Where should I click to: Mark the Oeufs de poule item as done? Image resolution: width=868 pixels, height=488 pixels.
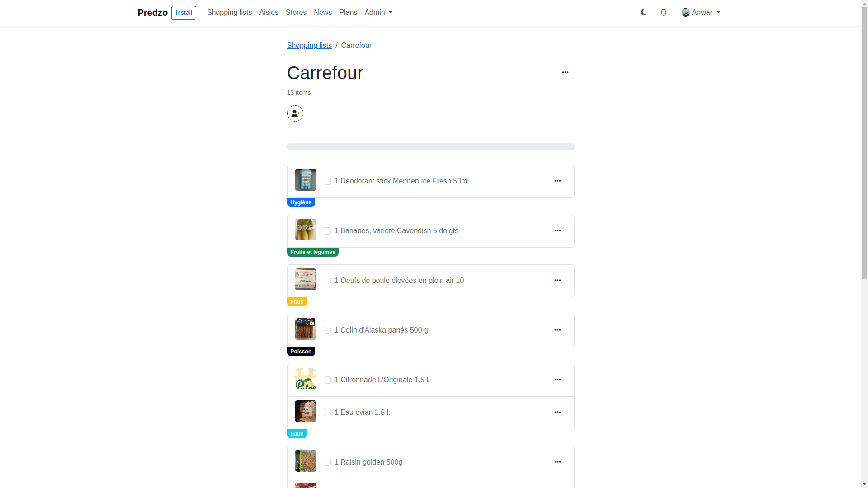point(327,281)
